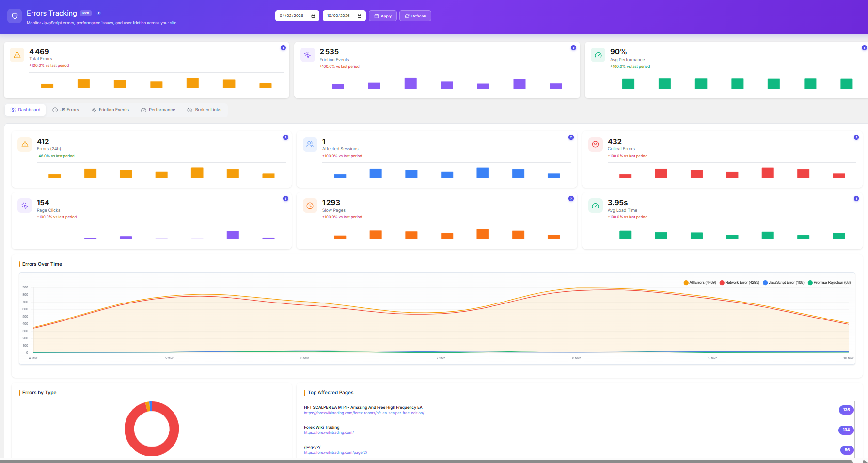Click the Rage Clicks card icon
Screen dimensions: 868x463
tap(25, 206)
